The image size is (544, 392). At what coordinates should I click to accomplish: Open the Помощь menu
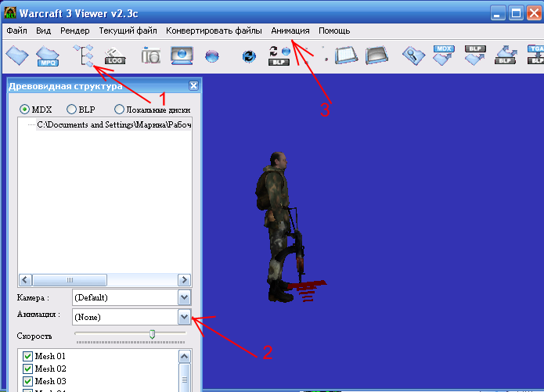click(334, 31)
